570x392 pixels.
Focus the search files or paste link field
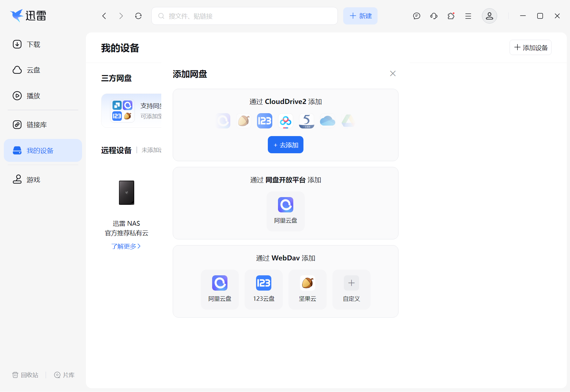[x=244, y=16]
